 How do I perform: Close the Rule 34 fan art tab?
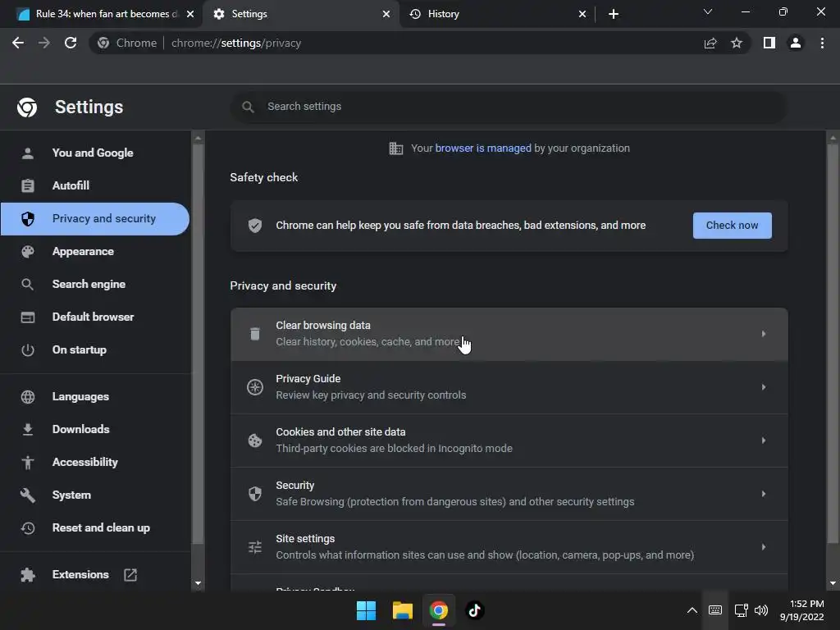(x=190, y=14)
